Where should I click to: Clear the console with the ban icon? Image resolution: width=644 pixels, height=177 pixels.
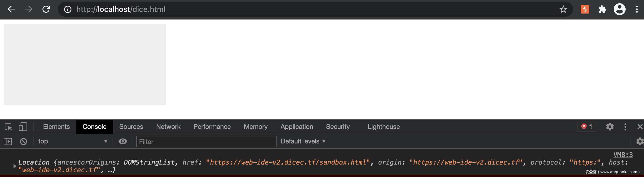(24, 141)
